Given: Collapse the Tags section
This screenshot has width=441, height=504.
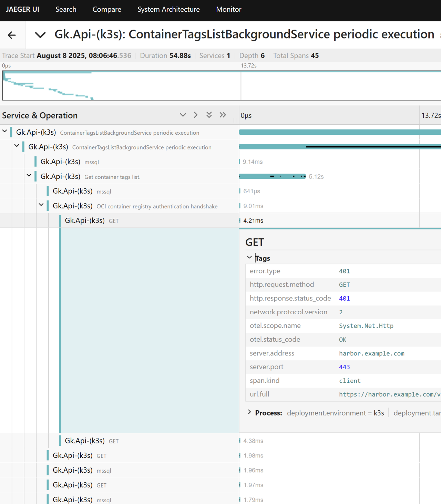Looking at the screenshot, I should [250, 258].
